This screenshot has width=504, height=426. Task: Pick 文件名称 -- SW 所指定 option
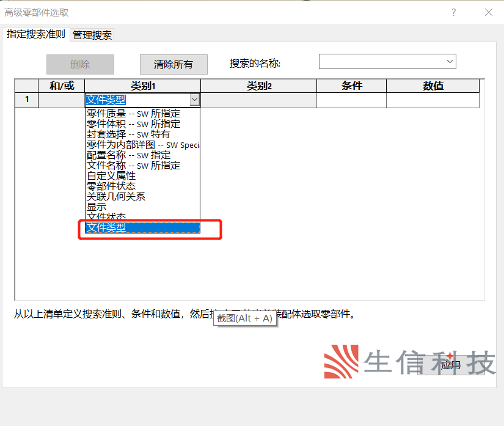click(x=142, y=165)
